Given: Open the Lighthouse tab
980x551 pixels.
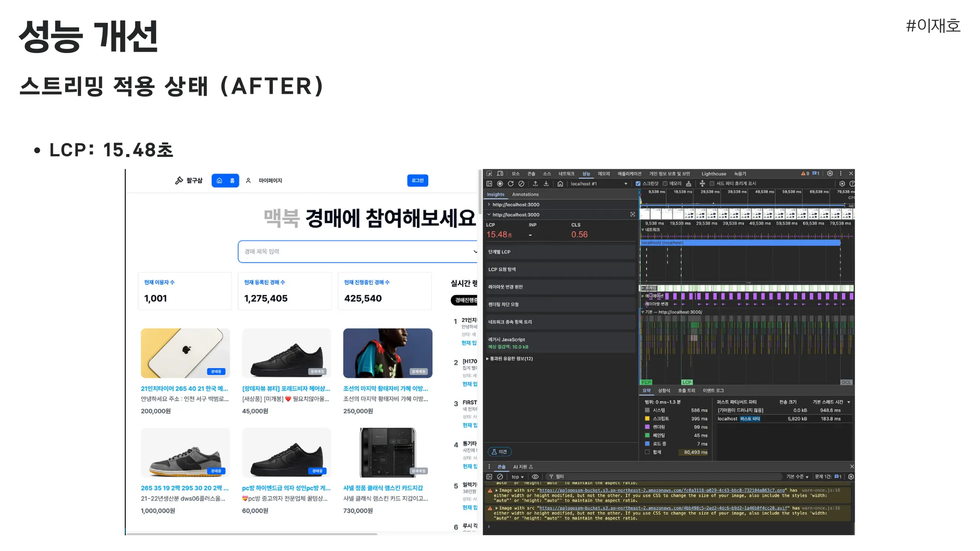Looking at the screenshot, I should pyautogui.click(x=713, y=174).
